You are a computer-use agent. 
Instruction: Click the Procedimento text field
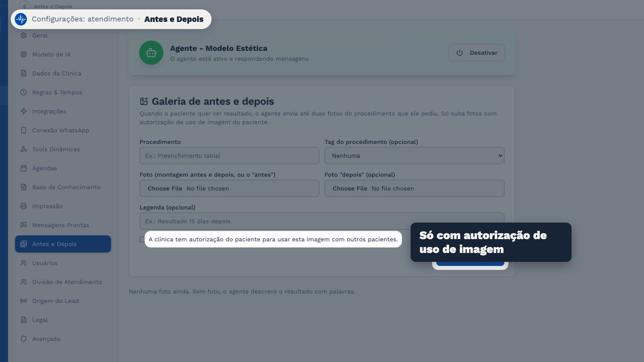[229, 156]
